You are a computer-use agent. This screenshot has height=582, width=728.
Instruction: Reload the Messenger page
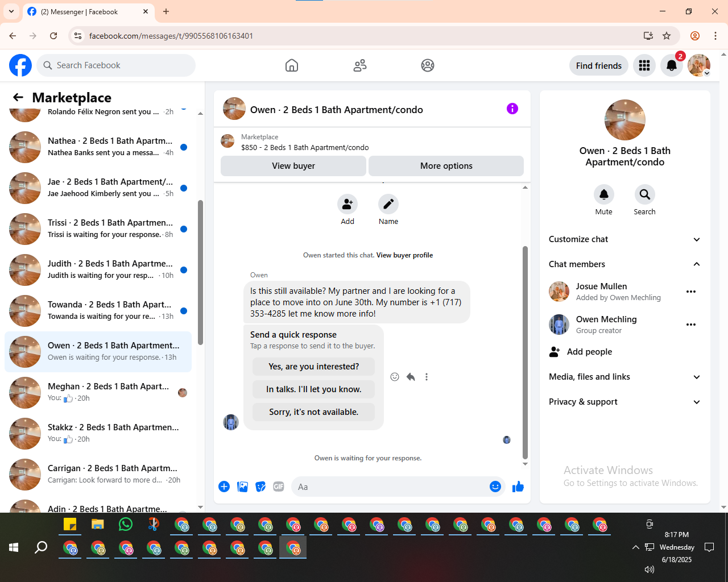pos(53,36)
